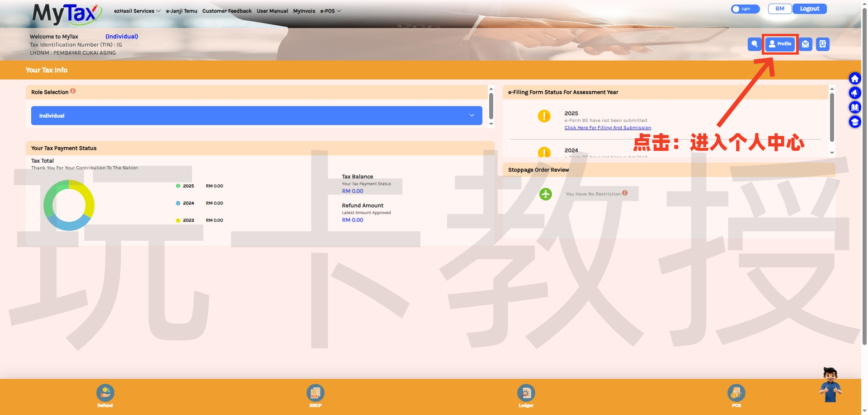Open the Refund icon in footer
This screenshot has height=415, width=868.
105,393
